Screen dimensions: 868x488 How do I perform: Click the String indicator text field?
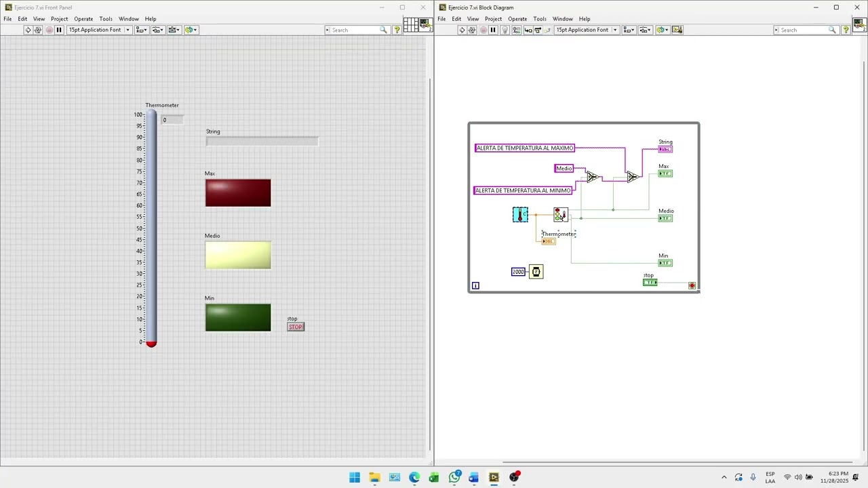pyautogui.click(x=262, y=141)
